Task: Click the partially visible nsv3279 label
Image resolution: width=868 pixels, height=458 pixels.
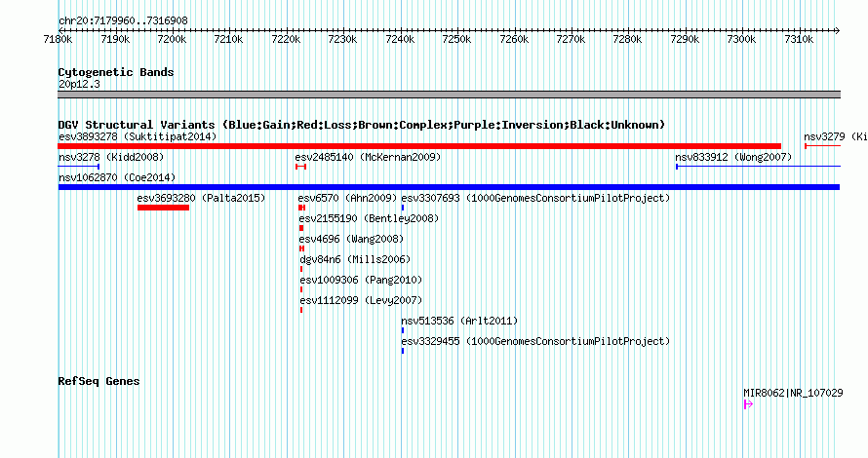Action: click(x=836, y=136)
